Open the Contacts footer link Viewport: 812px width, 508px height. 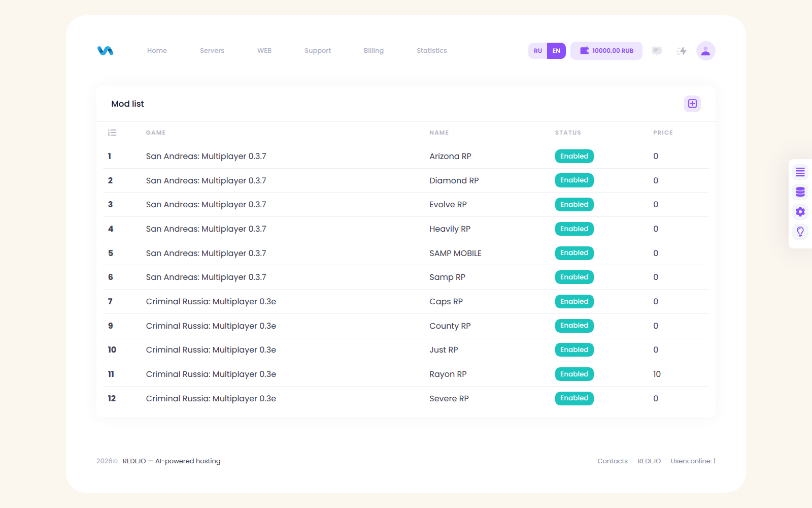tap(613, 461)
